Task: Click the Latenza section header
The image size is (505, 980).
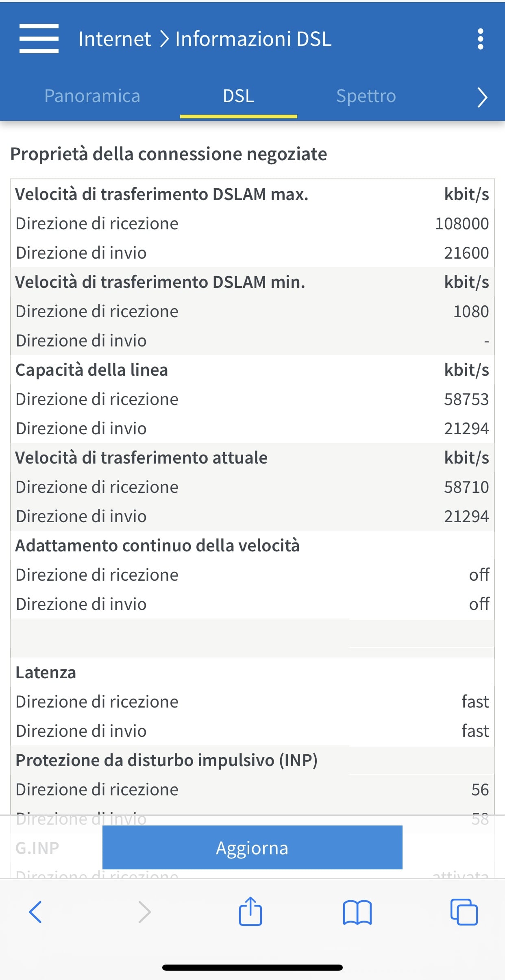Action: point(46,673)
